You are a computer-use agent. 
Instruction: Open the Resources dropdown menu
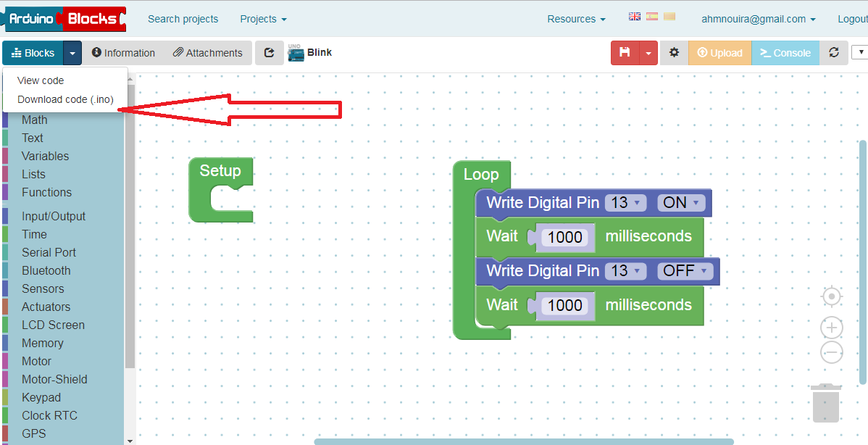pos(575,18)
